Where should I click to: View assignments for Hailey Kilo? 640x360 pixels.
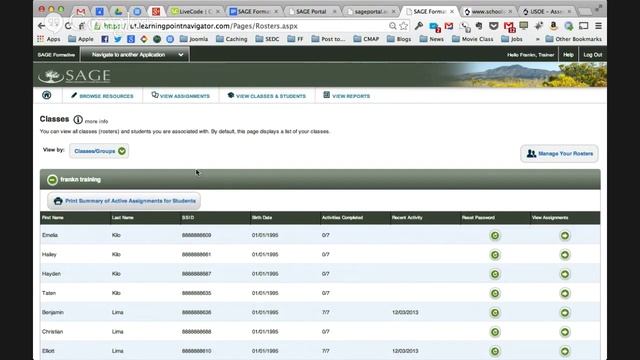tap(565, 255)
